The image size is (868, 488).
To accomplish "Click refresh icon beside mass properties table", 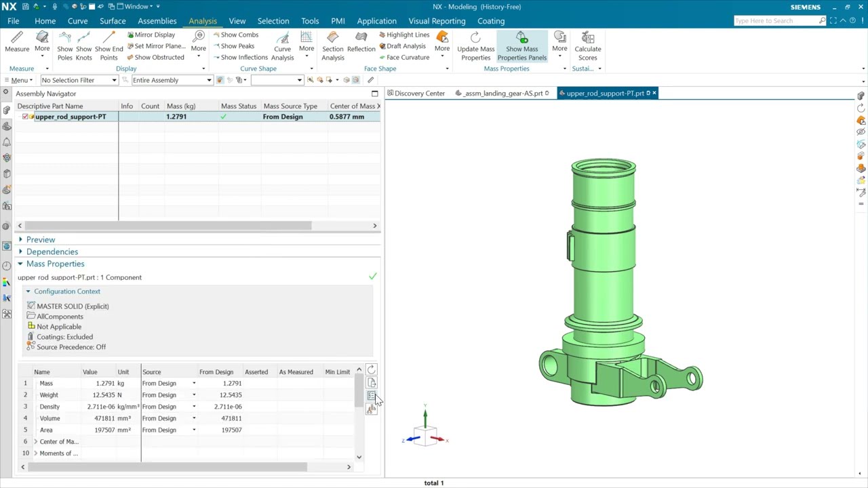I will click(371, 369).
